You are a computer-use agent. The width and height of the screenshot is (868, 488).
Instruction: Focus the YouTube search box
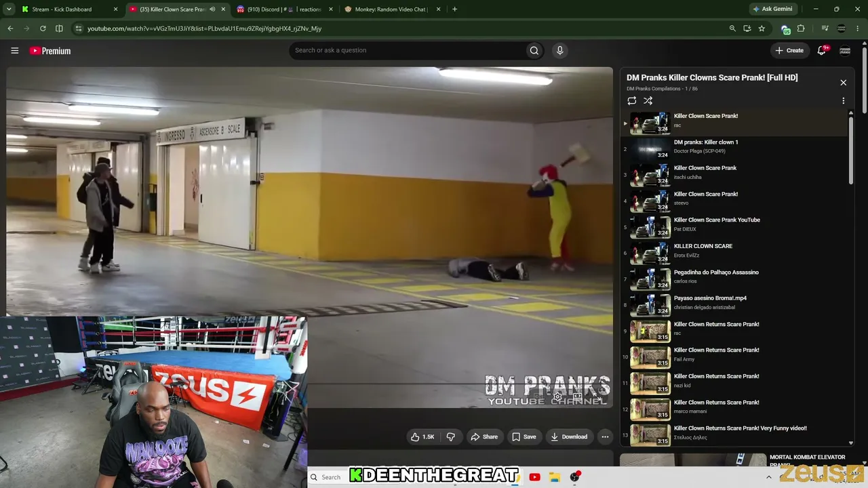tap(407, 50)
